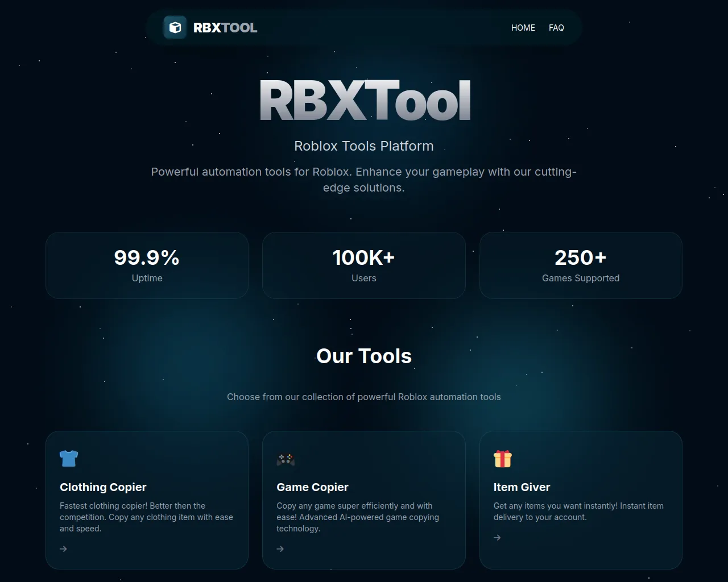Click the arrow in Clothing Copier card
Viewport: 728px width, 582px height.
coord(64,549)
